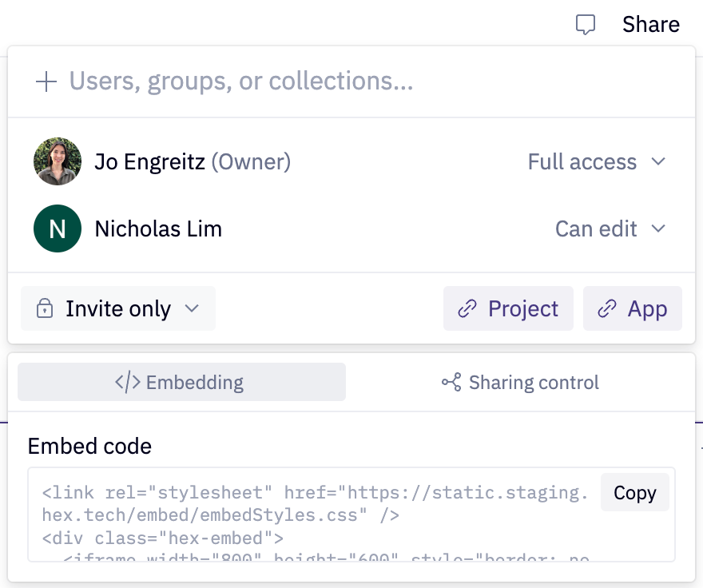703x588 pixels.
Task: Open the comments icon near Share
Action: pyautogui.click(x=586, y=25)
